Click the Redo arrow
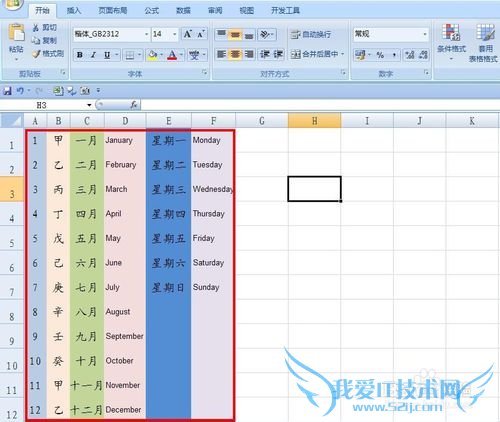 tap(38, 90)
